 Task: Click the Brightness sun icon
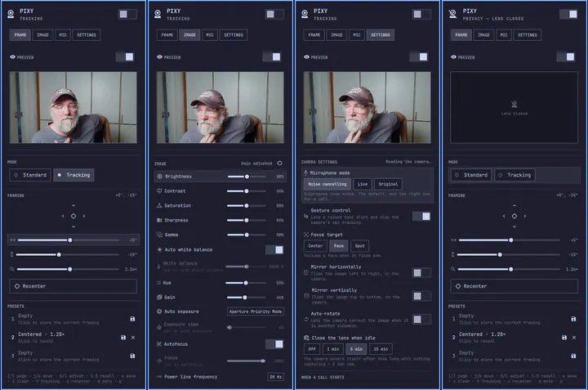pos(160,177)
